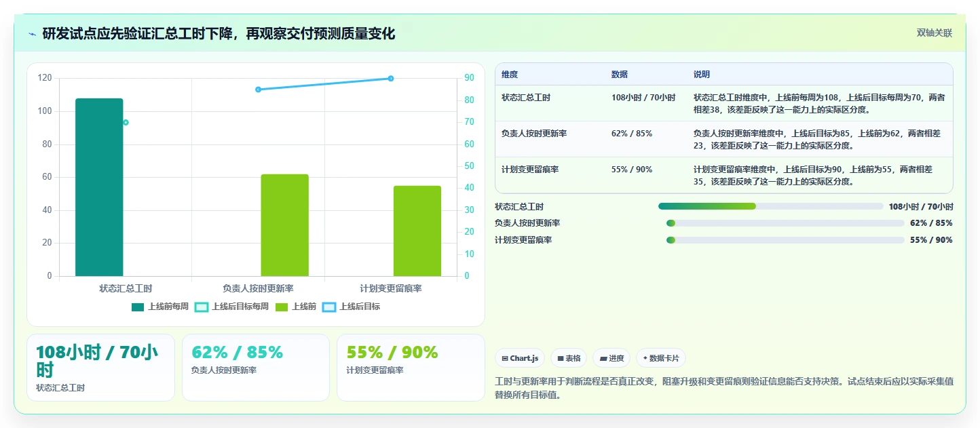
Task: Click the 状态汇总工时 progress bar
Action: [771, 206]
